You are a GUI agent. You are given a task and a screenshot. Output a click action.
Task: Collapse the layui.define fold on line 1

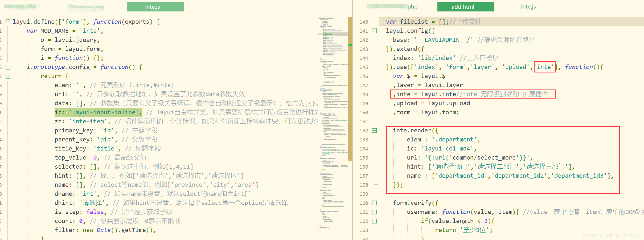coord(8,22)
